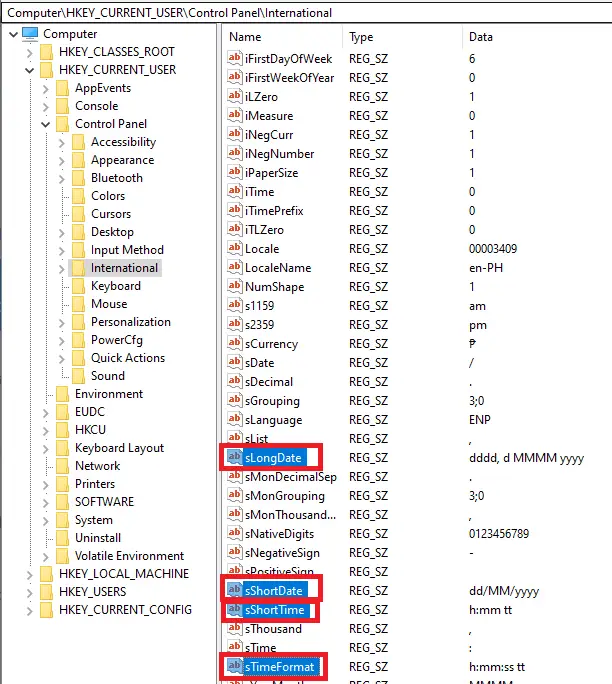Collapse the HKEY_CURRENT_USER hive
Image resolution: width=612 pixels, height=684 pixels.
coord(29,70)
